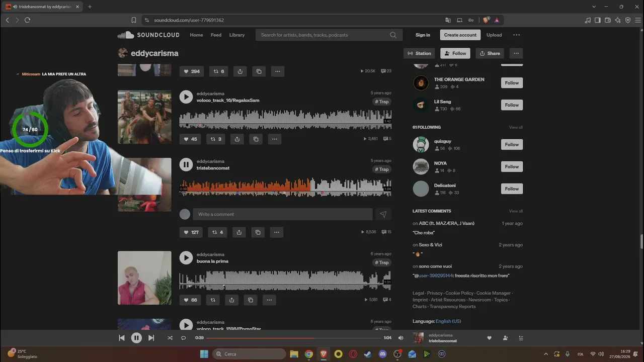View all latest comments
Image resolution: width=644 pixels, height=362 pixels.
coord(516,211)
